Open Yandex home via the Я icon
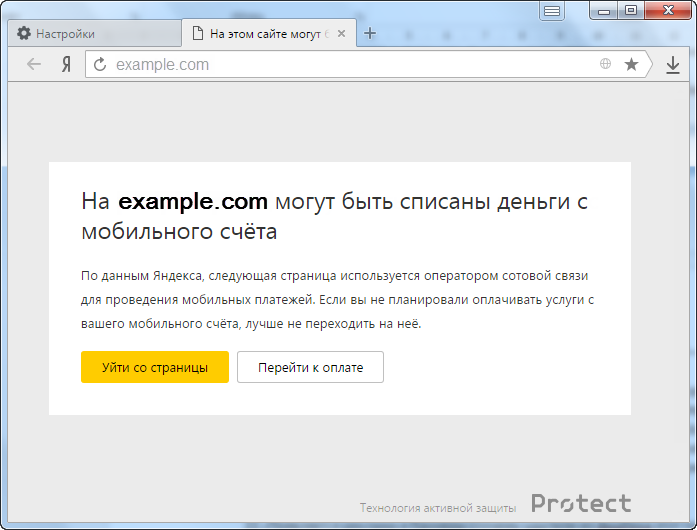This screenshot has width=697, height=530. 66,65
